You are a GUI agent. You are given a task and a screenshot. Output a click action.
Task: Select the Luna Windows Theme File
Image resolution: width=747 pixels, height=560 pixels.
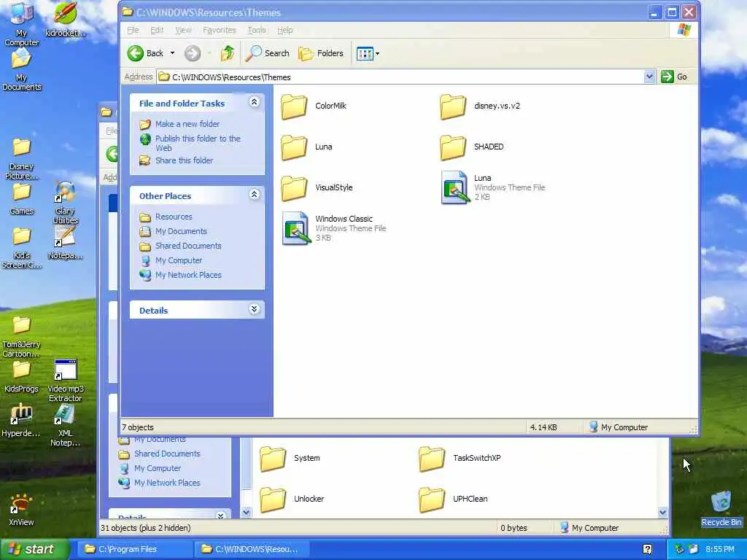click(492, 187)
